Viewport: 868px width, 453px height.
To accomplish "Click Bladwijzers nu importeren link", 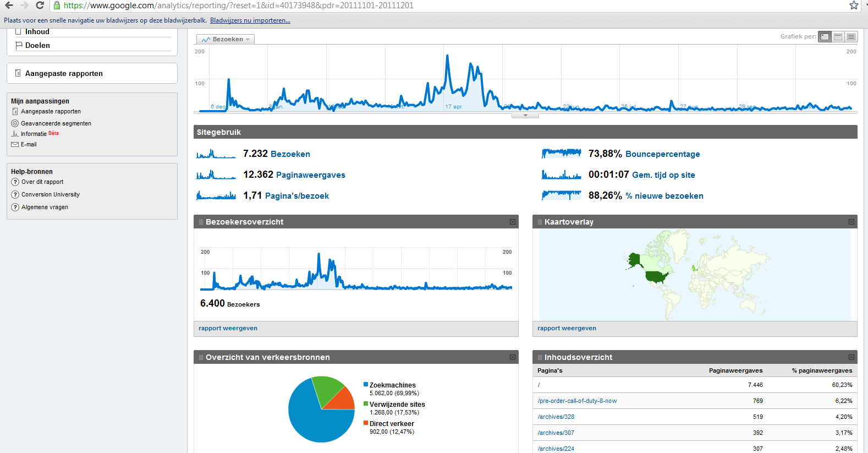I will click(250, 20).
